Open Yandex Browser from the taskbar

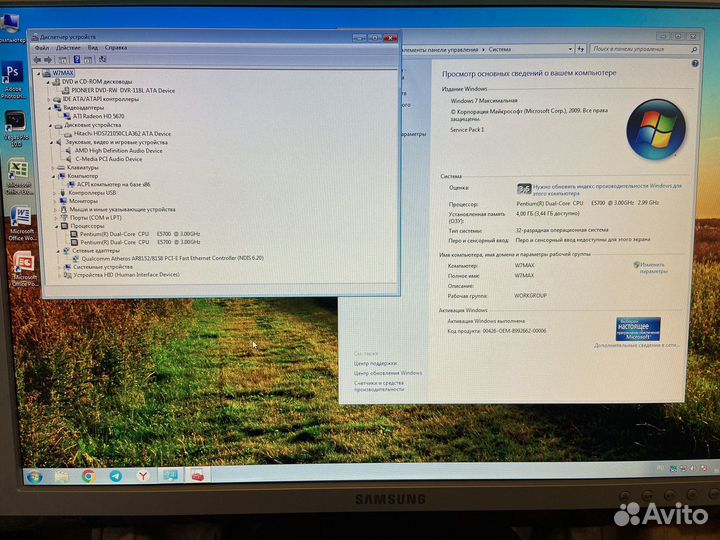143,476
